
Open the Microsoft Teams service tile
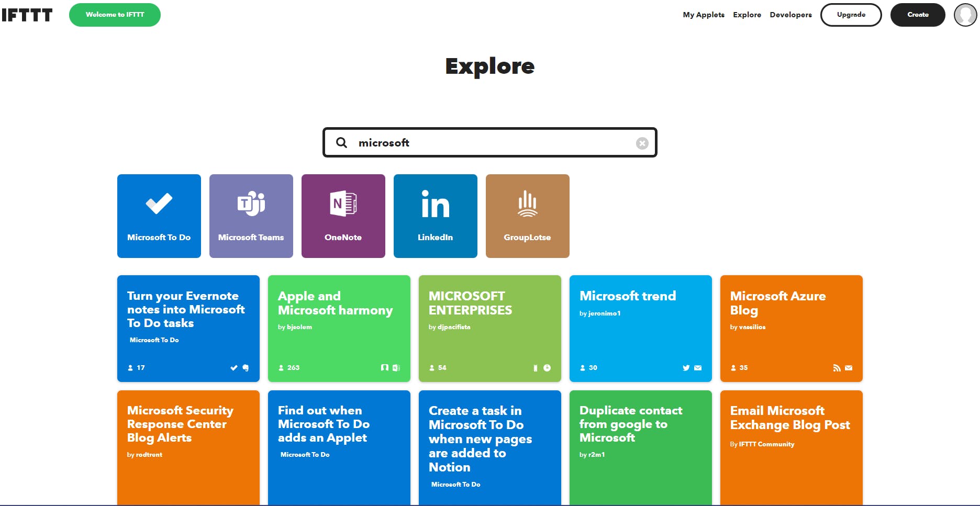tap(251, 216)
